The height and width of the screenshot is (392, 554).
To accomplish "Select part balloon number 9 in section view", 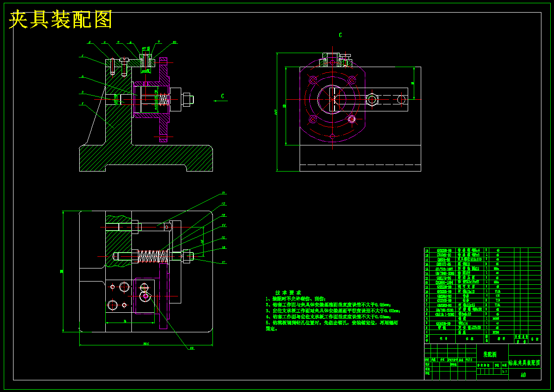I will 159,41.
